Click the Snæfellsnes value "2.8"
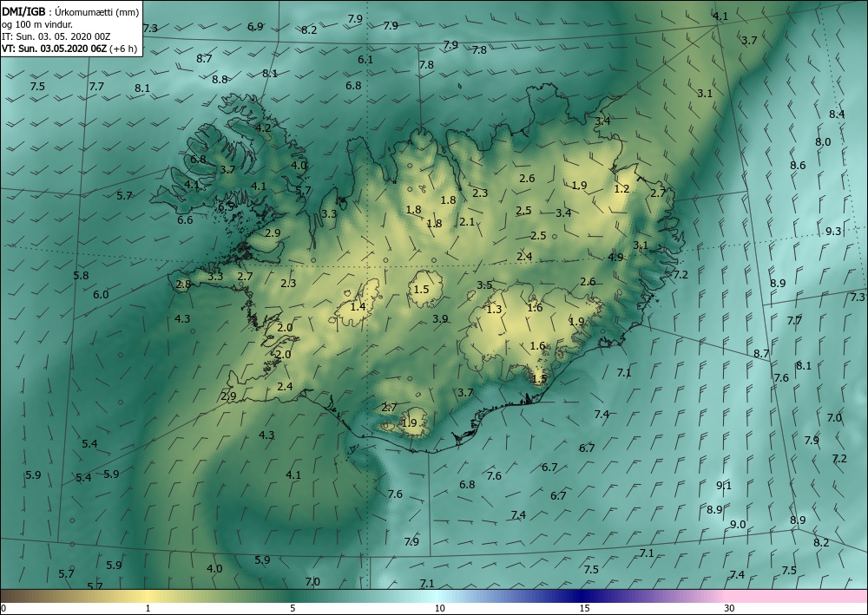The image size is (868, 615). (183, 285)
